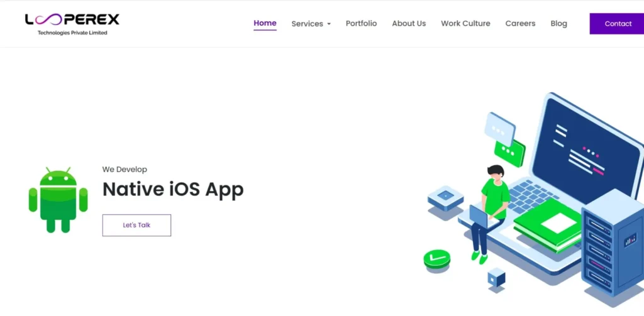Click the Services dropdown arrow
Screen dimensions: 644x316
pyautogui.click(x=329, y=25)
